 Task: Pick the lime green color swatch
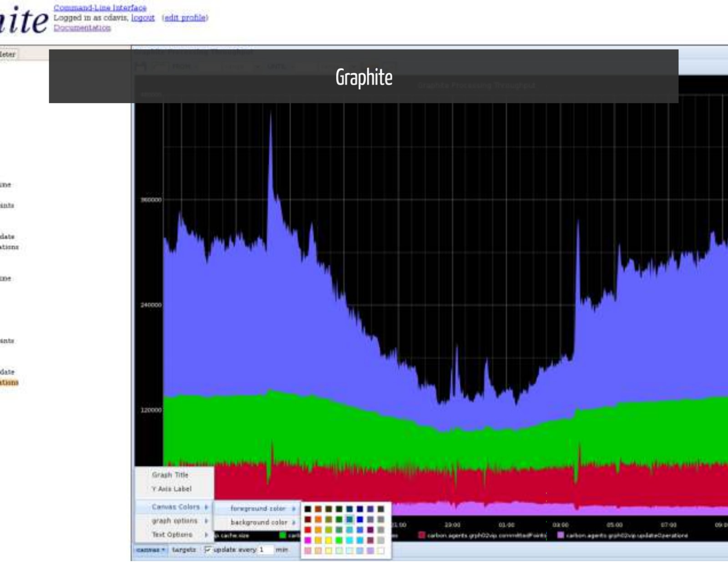pos(339,540)
